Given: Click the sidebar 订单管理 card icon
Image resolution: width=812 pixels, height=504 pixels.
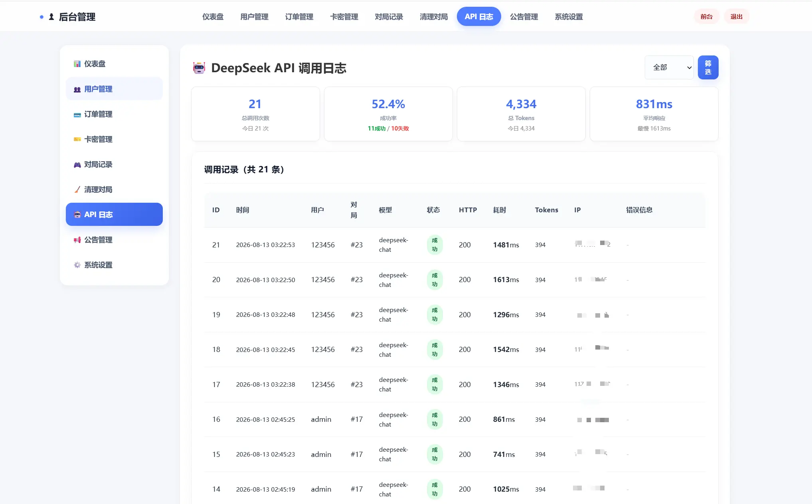Looking at the screenshot, I should [77, 115].
